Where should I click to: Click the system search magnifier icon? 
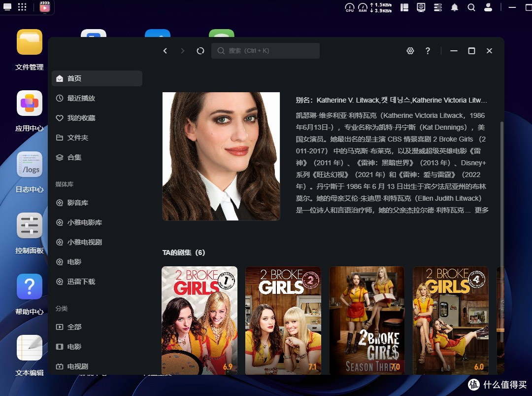pyautogui.click(x=471, y=7)
